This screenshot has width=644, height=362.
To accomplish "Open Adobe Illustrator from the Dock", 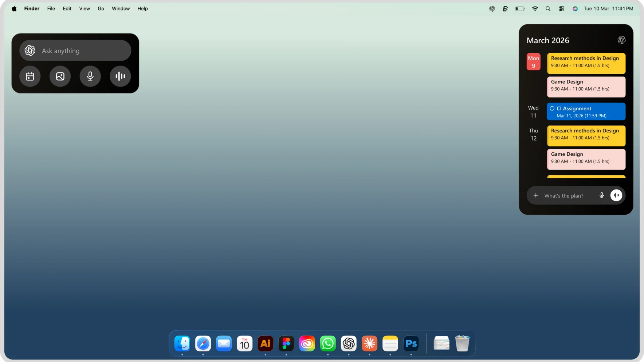I will pyautogui.click(x=266, y=343).
